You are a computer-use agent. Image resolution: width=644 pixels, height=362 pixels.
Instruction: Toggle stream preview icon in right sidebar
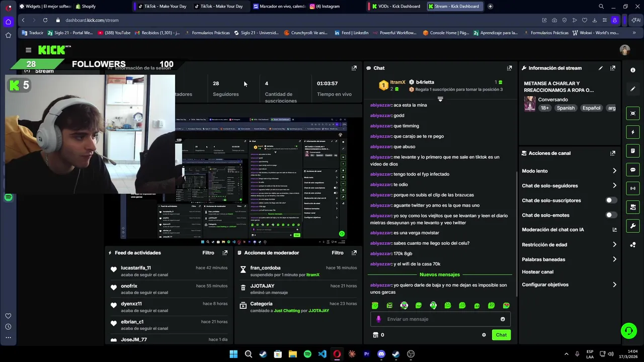coord(633,113)
